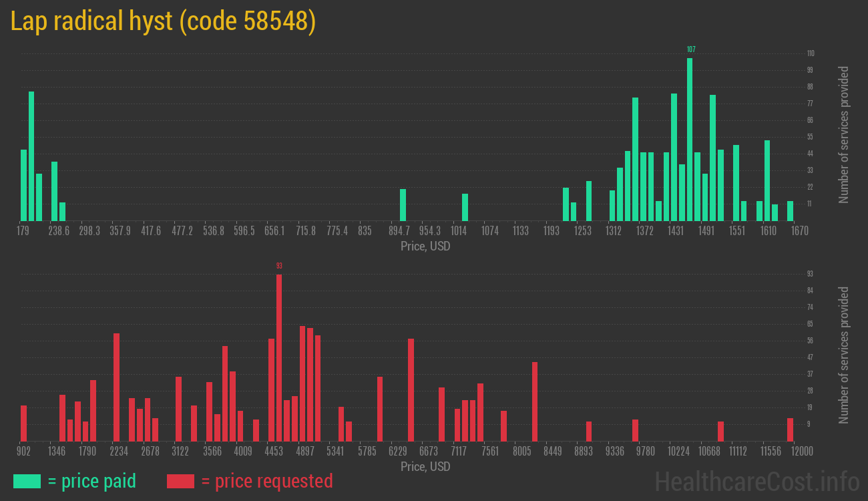This screenshot has height=501, width=868.
Task: Click the chart title with code 58548
Action: point(163,21)
